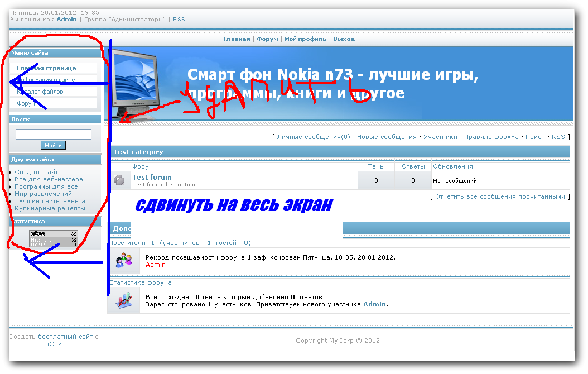Screen dimensions: 588x374
Task: Open Каталог файлов in site menu
Action: (42, 92)
